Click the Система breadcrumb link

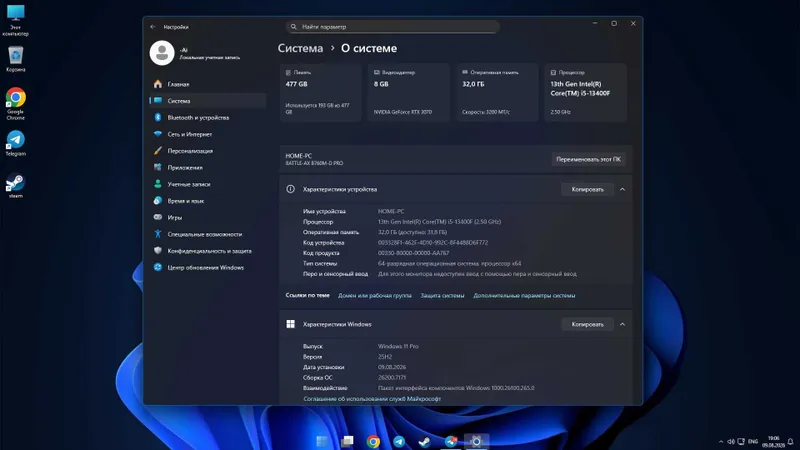pyautogui.click(x=300, y=48)
